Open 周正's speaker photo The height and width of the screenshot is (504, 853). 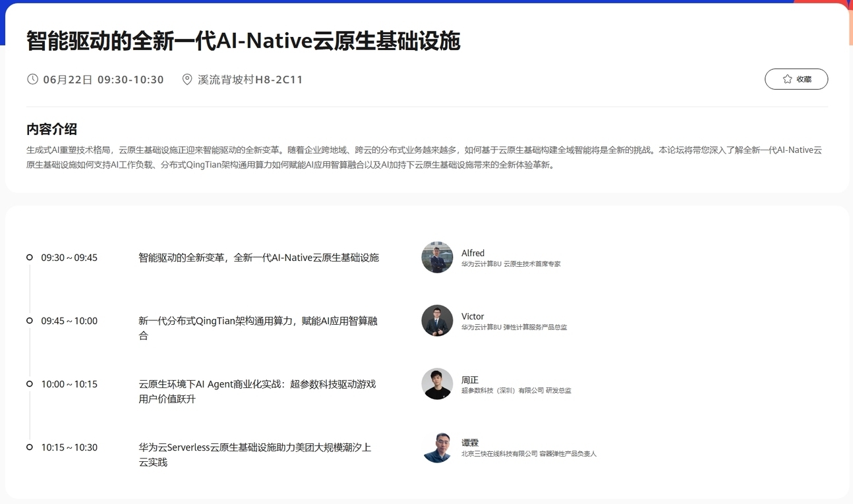437,383
